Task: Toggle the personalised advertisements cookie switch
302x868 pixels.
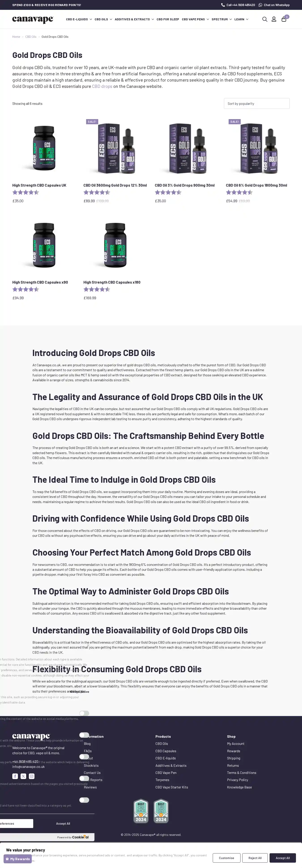Action: [x=84, y=778]
